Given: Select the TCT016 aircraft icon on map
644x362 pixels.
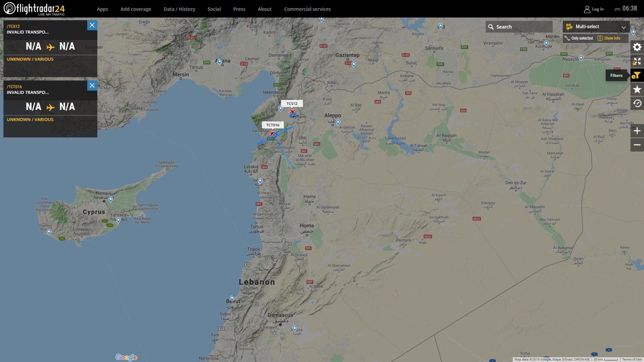Looking at the screenshot, I should point(273,134).
